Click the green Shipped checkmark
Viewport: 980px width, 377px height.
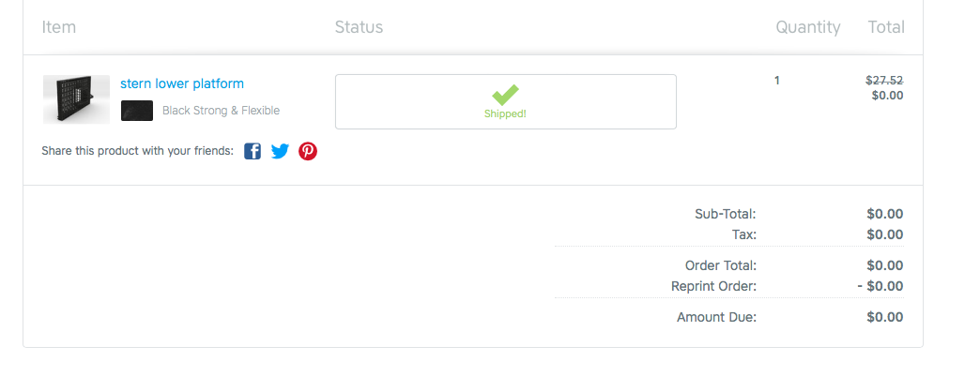pos(505,95)
